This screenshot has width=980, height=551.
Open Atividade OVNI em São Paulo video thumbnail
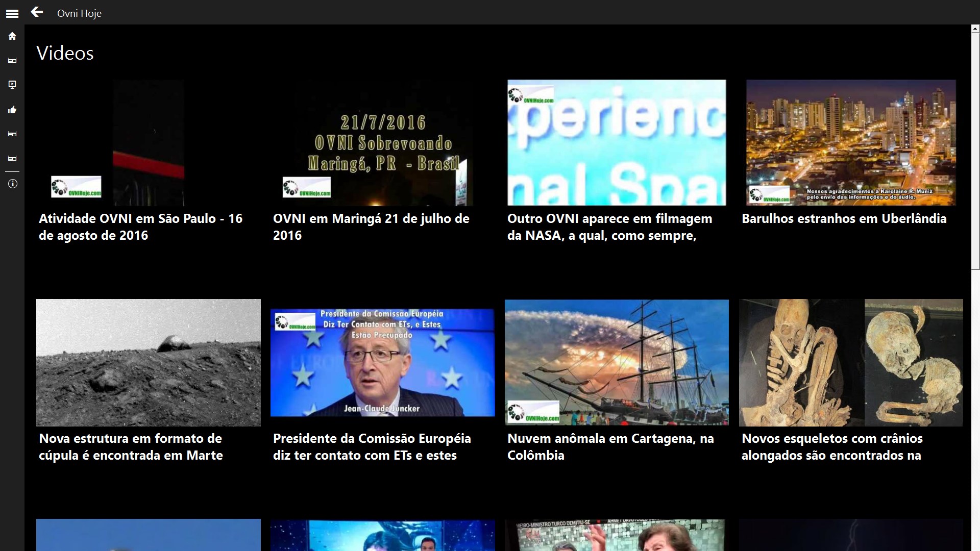click(148, 143)
